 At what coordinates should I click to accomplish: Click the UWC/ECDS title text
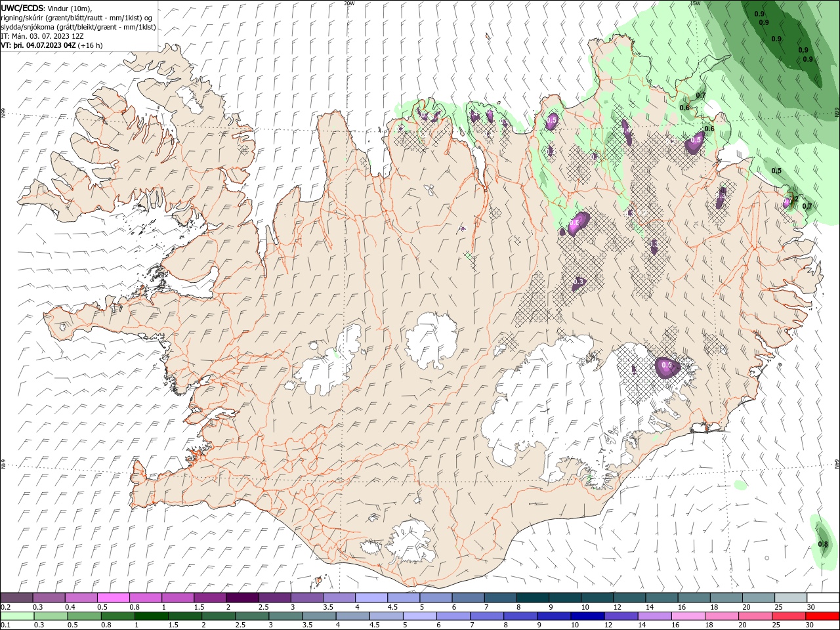click(22, 7)
